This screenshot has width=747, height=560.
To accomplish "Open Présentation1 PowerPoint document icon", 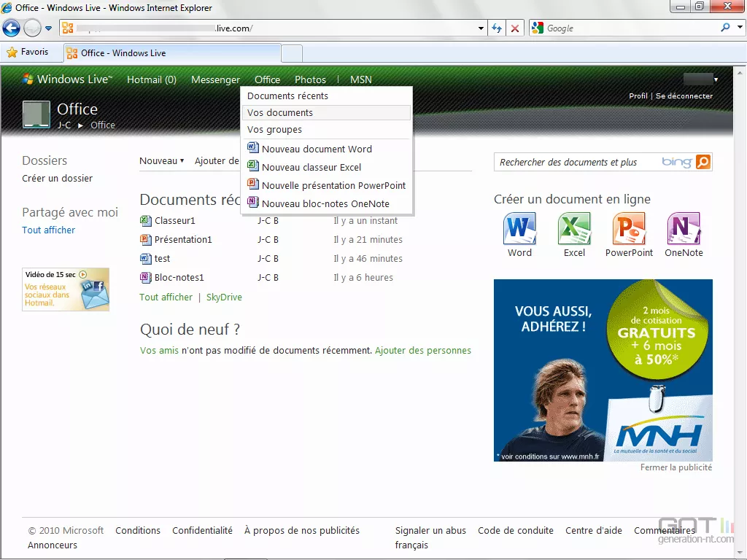I will (145, 239).
